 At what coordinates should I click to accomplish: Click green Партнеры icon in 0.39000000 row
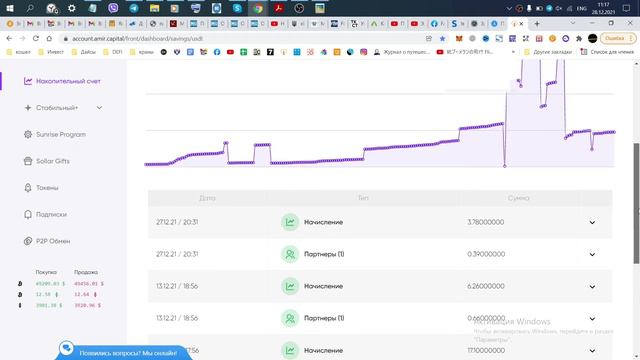click(290, 254)
